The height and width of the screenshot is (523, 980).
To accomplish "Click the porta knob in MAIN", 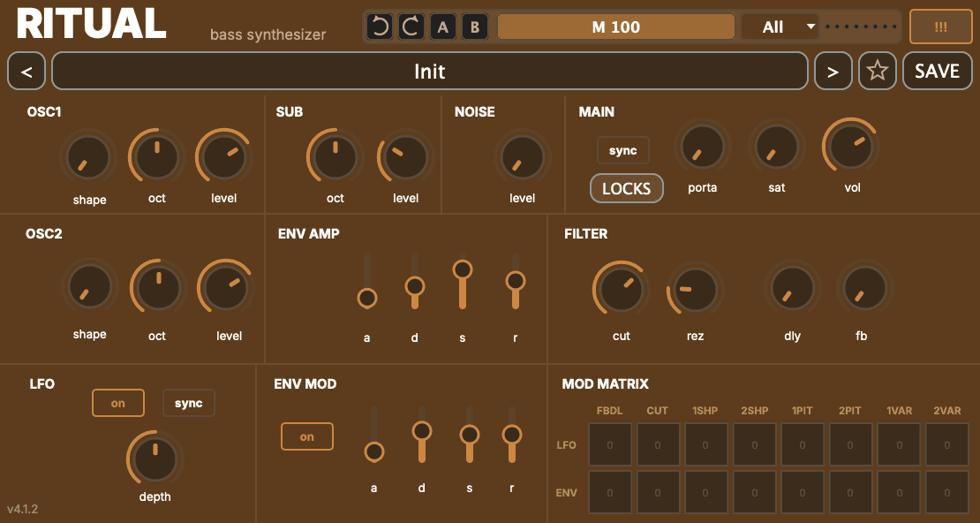I will click(703, 147).
